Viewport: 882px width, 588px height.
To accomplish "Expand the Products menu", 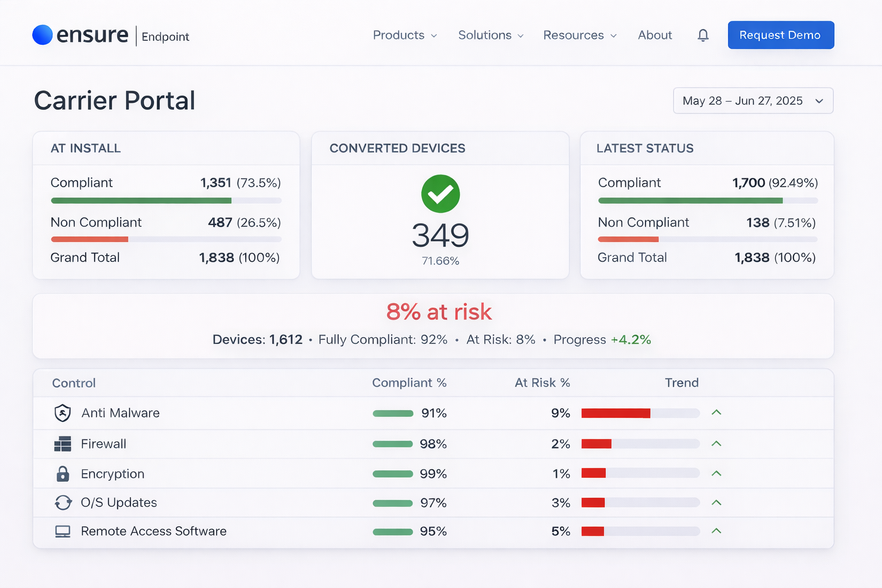I will [404, 35].
